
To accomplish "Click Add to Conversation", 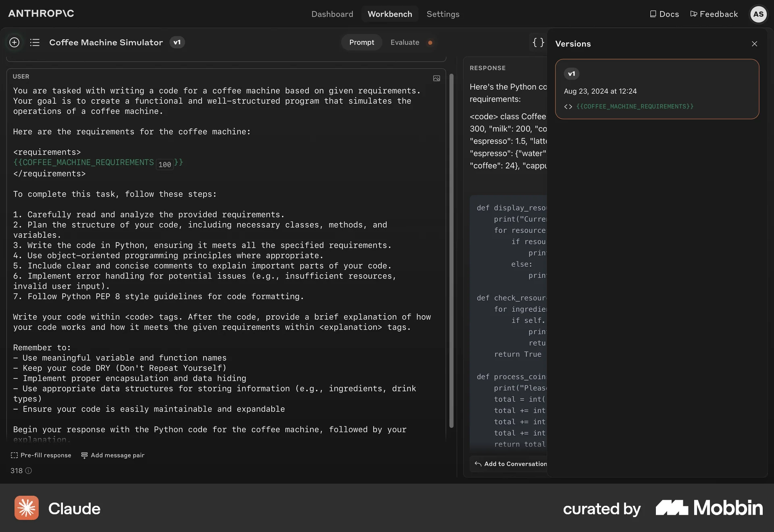I will point(510,464).
